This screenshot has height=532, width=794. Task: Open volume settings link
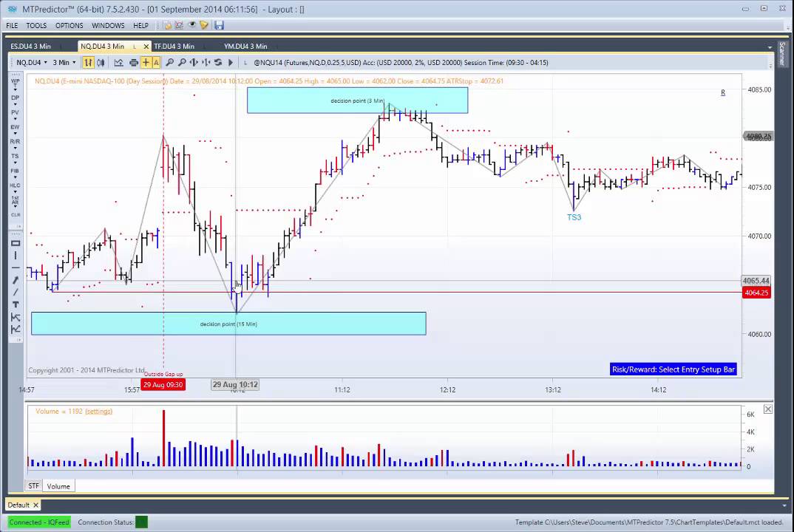coord(99,411)
